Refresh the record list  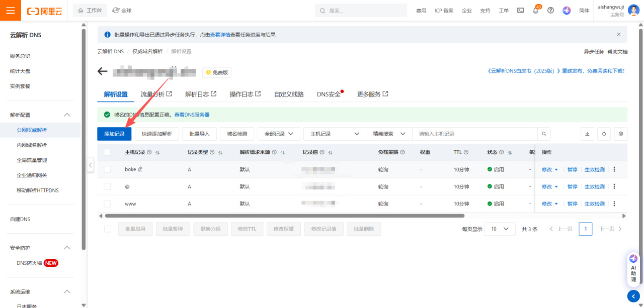604,134
